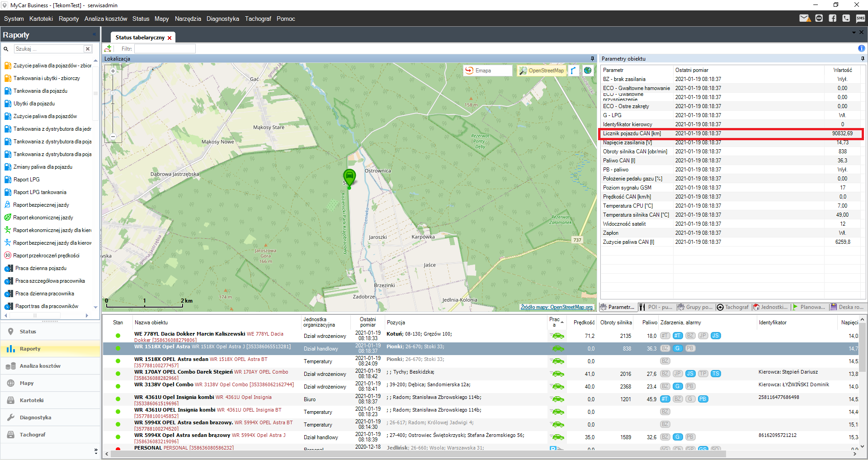Click the map zoom-in plus button
This screenshot has width=868, height=460.
[113, 71]
